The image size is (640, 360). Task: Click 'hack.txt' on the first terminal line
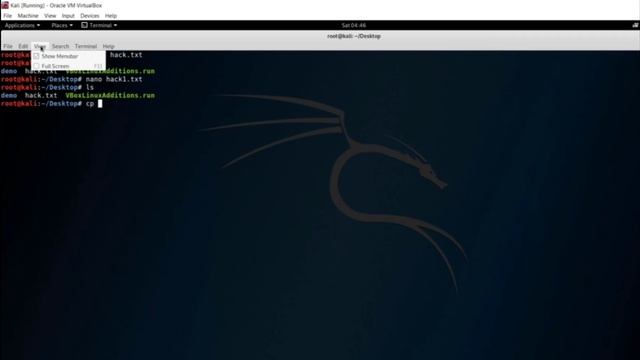click(126, 55)
